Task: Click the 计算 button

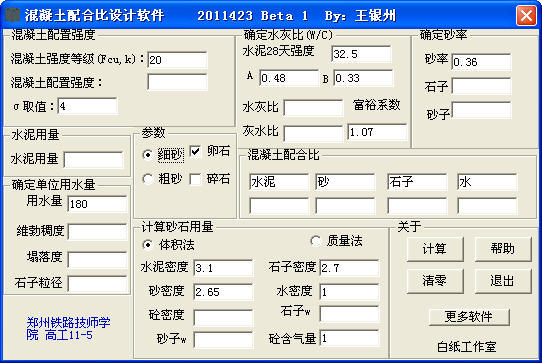Action: [x=435, y=249]
